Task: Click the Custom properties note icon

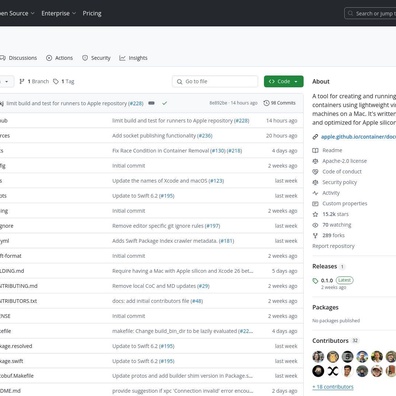Action: click(315, 203)
